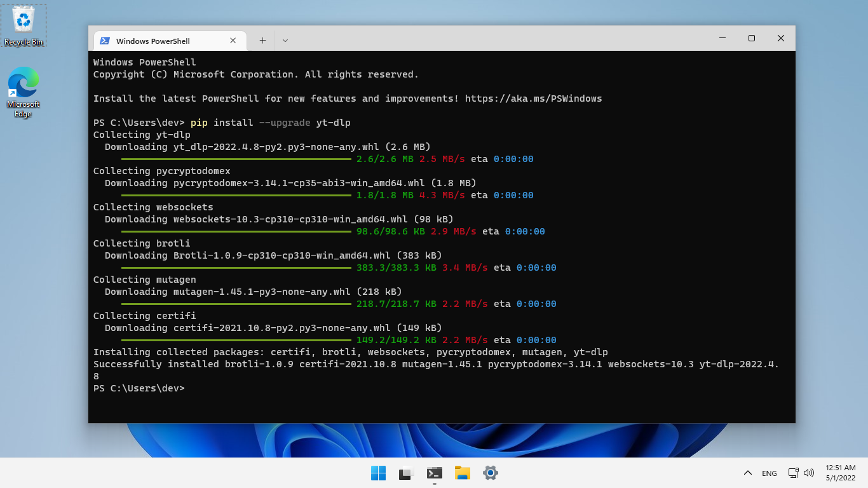Click the '149.2/149.2 KB' progress text

397,340
